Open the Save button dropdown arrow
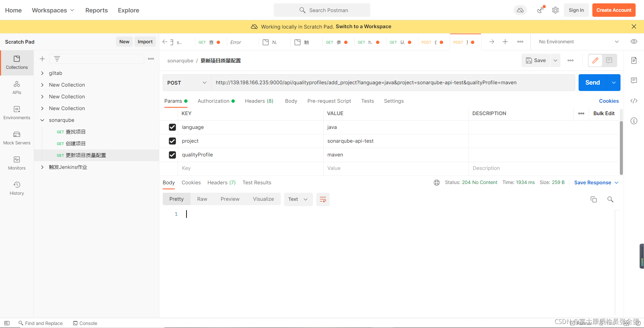The width and height of the screenshot is (644, 328). pos(555,60)
